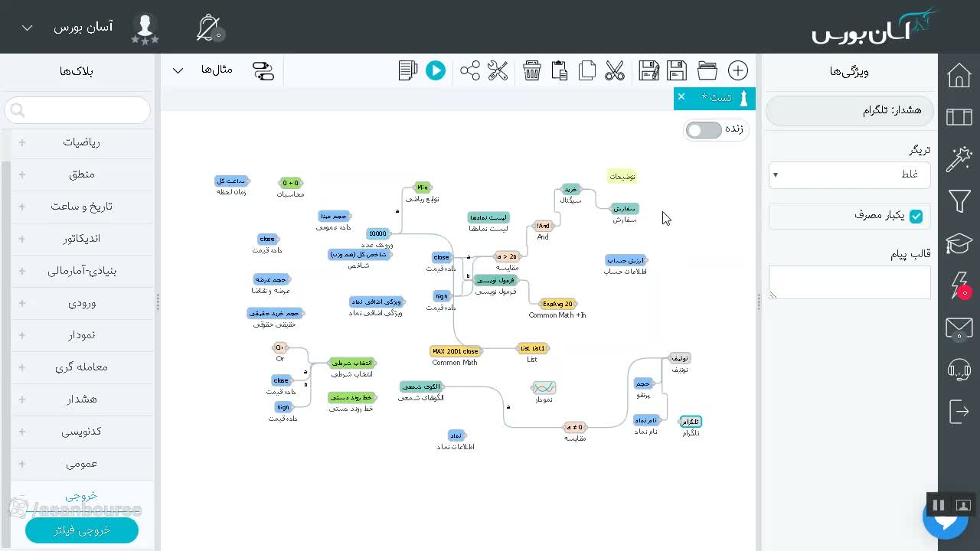
Task: Select the scissors cut icon
Action: pyautogui.click(x=615, y=70)
